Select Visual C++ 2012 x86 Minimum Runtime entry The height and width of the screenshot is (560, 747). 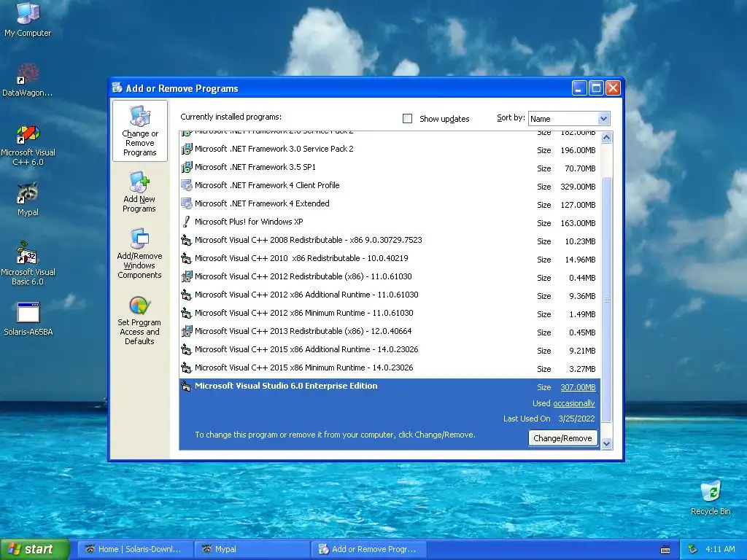[x=390, y=314]
